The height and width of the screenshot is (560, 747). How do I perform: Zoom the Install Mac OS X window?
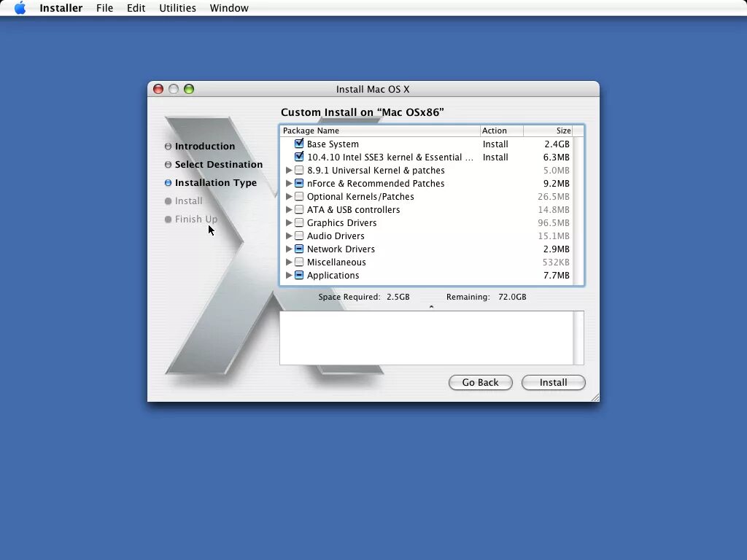tap(189, 89)
